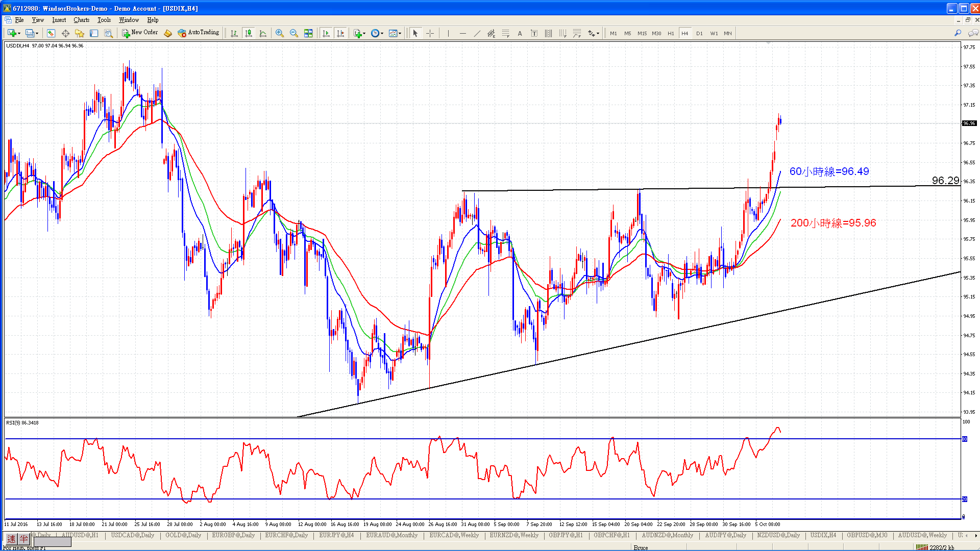Switch timeframe to D1
The width and height of the screenshot is (980, 551).
699,33
